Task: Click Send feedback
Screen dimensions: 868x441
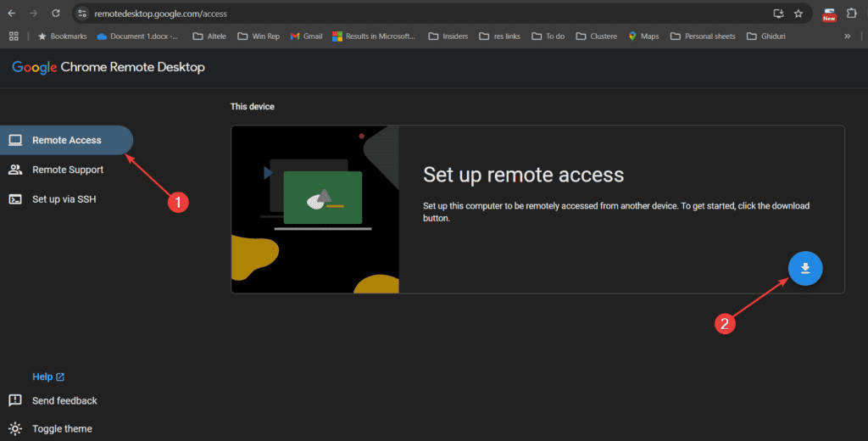Action: click(x=64, y=400)
